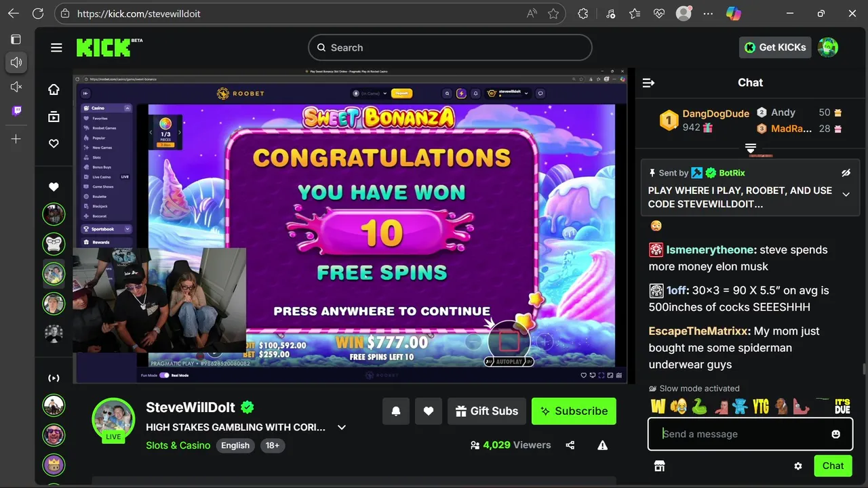Report stream with warning triangle icon

coord(602,445)
